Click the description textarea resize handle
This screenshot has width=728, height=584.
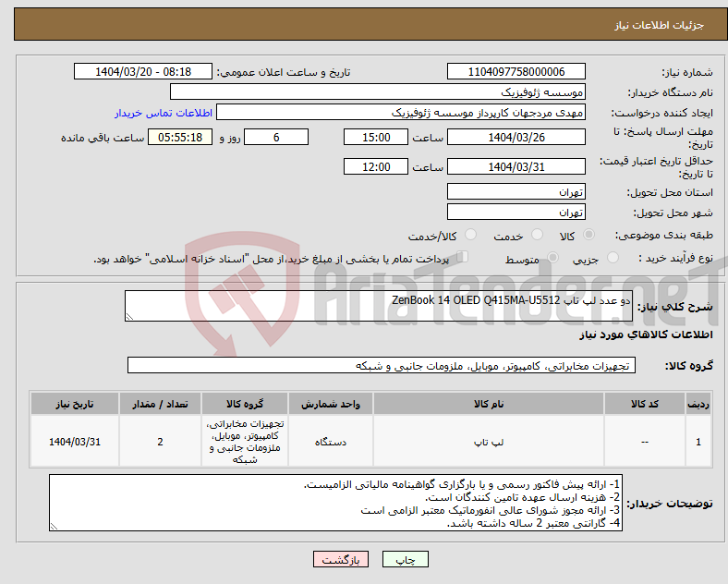pos(129,317)
